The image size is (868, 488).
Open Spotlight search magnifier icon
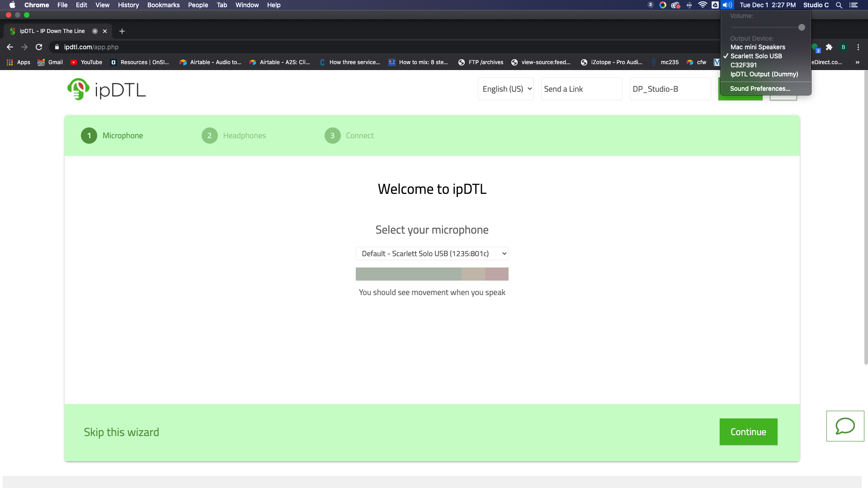[x=839, y=5]
